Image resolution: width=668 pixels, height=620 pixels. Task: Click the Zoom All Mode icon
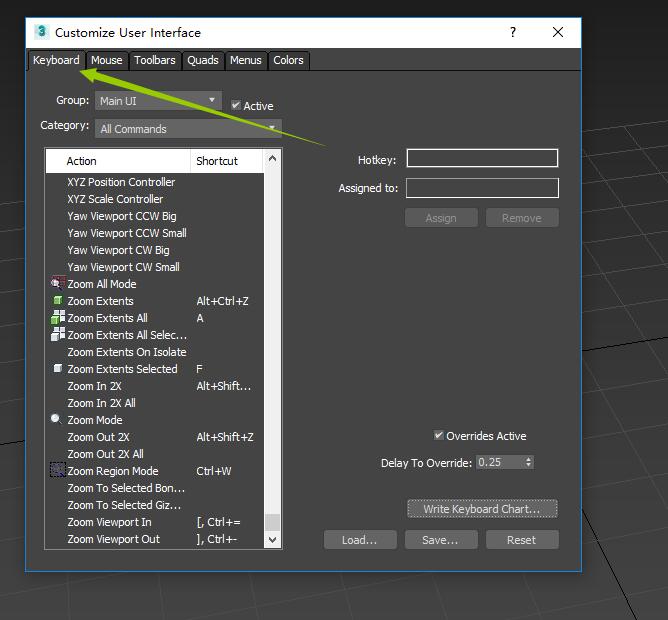pos(57,284)
